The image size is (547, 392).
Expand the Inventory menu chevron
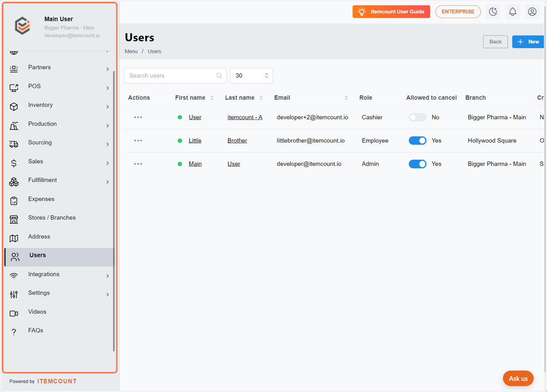coord(108,107)
